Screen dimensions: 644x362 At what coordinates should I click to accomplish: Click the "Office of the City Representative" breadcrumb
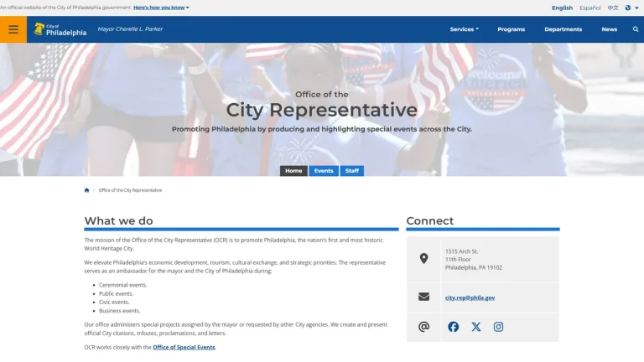tap(130, 190)
